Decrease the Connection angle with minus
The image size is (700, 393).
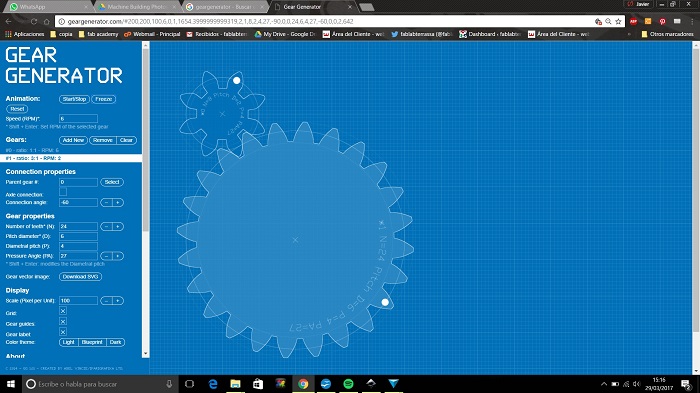(106, 203)
